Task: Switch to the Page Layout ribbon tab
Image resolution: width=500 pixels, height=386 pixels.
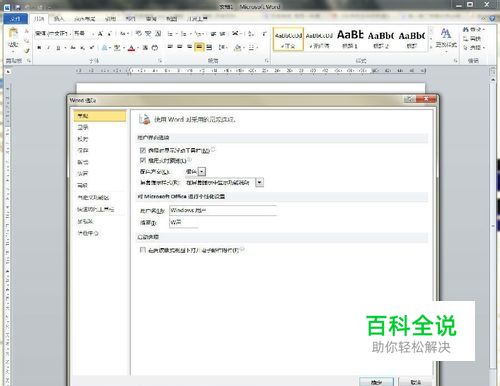Action: point(84,19)
